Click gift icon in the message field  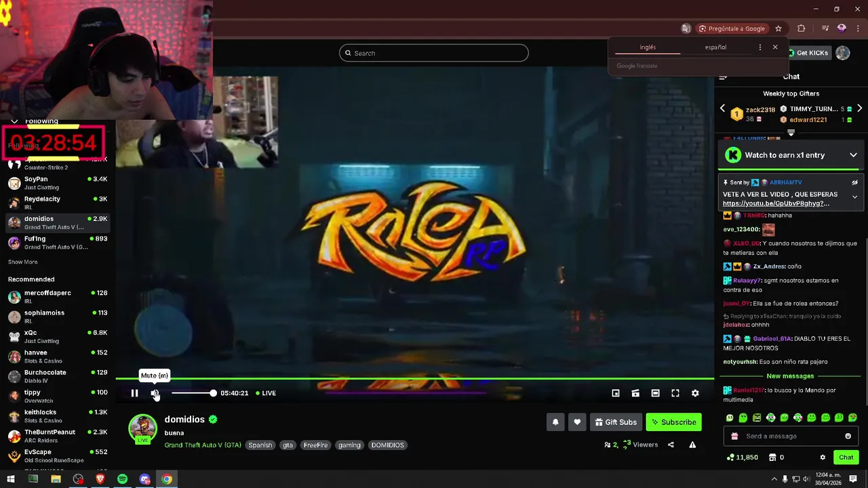click(x=733, y=436)
